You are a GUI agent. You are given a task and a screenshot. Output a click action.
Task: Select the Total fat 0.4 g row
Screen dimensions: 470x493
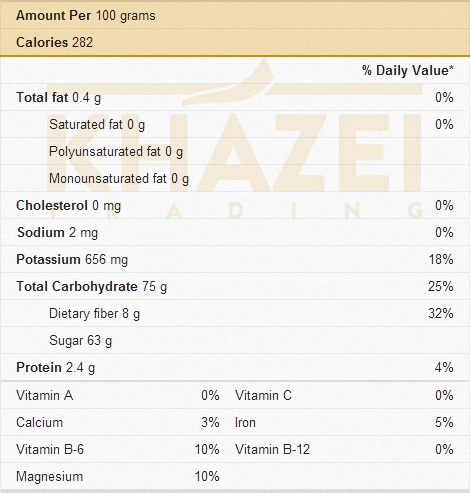coord(235,97)
